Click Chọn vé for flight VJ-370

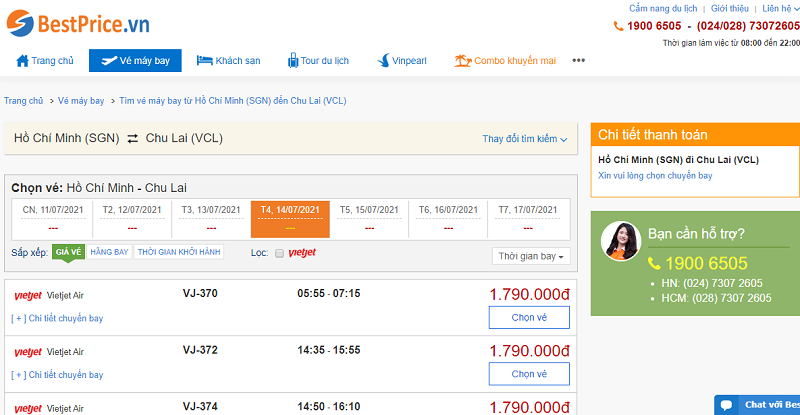[x=529, y=318]
